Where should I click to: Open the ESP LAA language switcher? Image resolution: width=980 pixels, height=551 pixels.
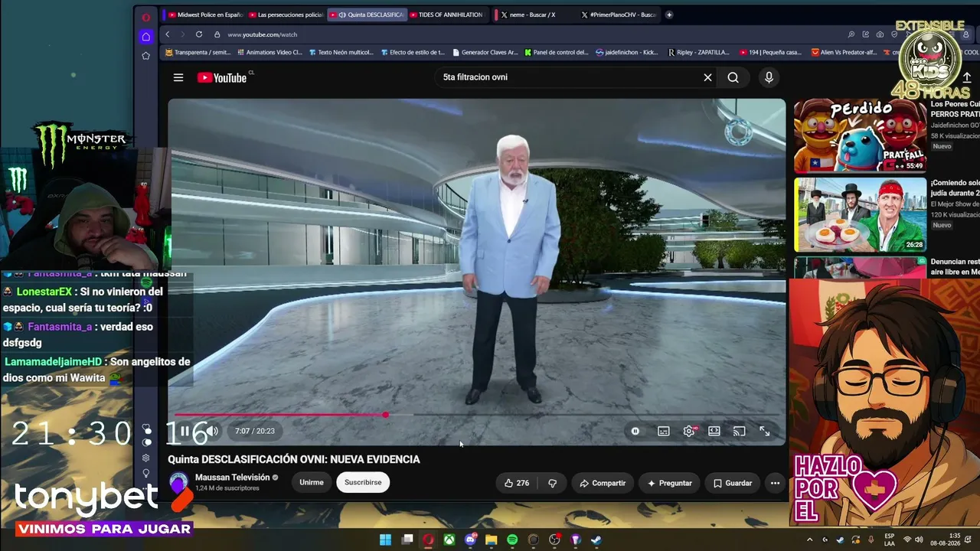pyautogui.click(x=890, y=540)
